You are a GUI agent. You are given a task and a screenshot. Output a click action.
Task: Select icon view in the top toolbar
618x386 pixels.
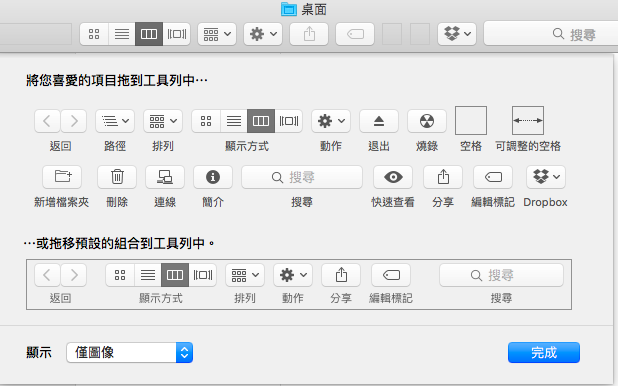94,34
